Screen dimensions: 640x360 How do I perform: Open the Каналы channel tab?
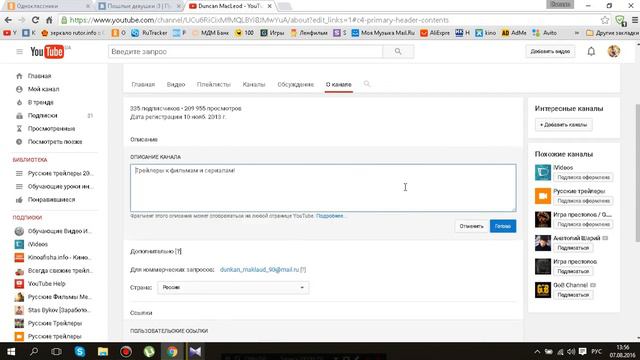(x=254, y=84)
